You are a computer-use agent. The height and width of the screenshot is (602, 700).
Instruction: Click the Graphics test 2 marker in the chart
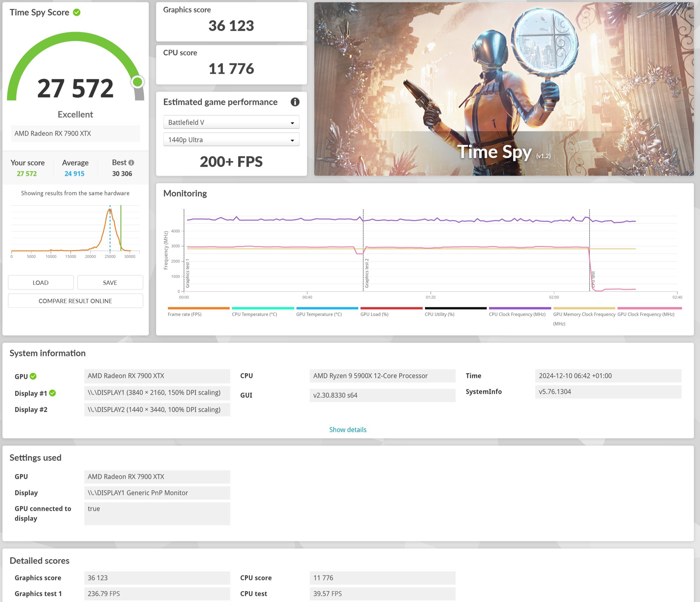[366, 273]
